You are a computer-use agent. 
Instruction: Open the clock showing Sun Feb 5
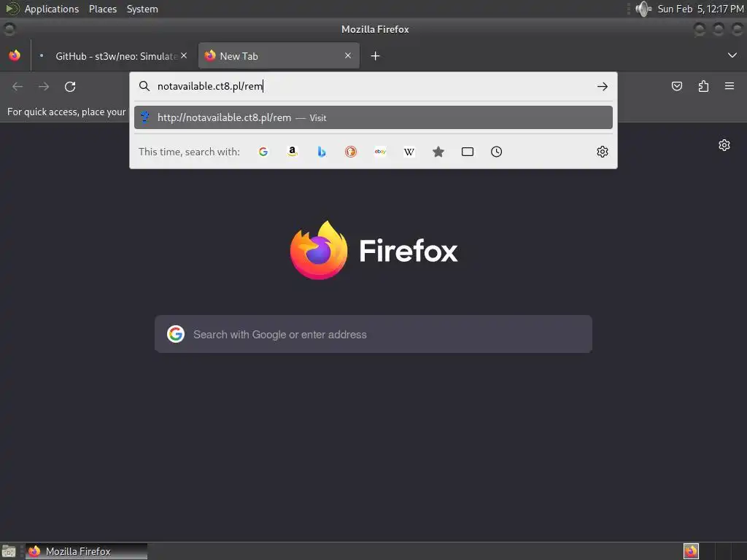coord(700,9)
